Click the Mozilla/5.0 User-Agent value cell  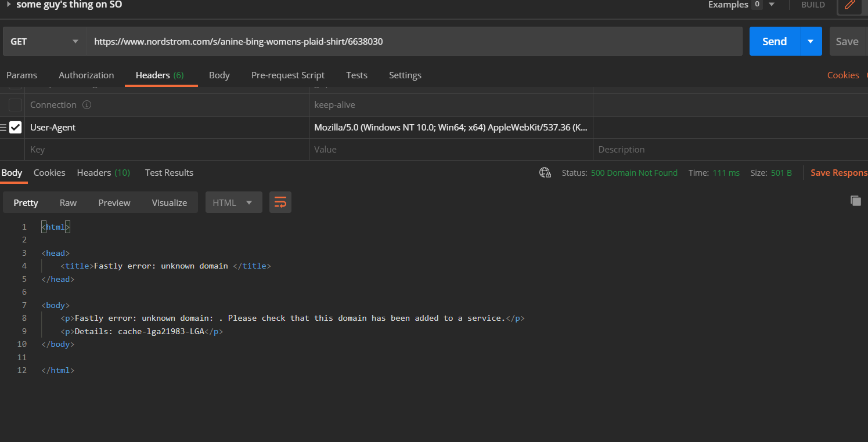click(451, 127)
